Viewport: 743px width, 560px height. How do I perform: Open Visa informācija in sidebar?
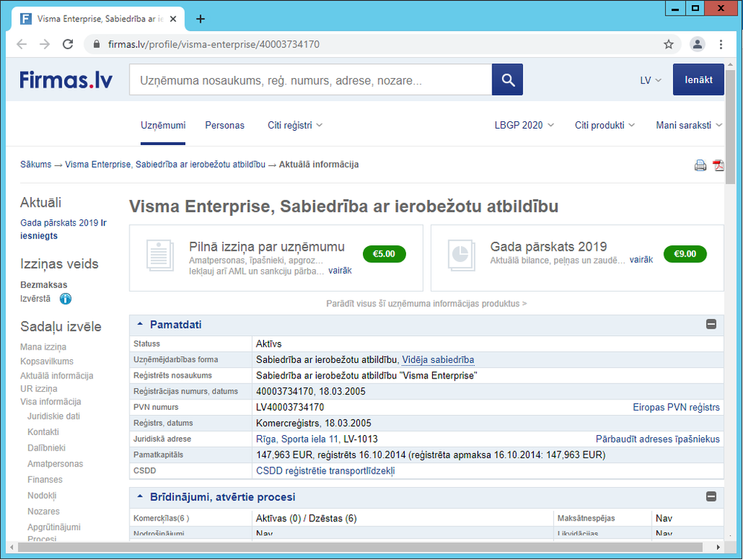(51, 402)
